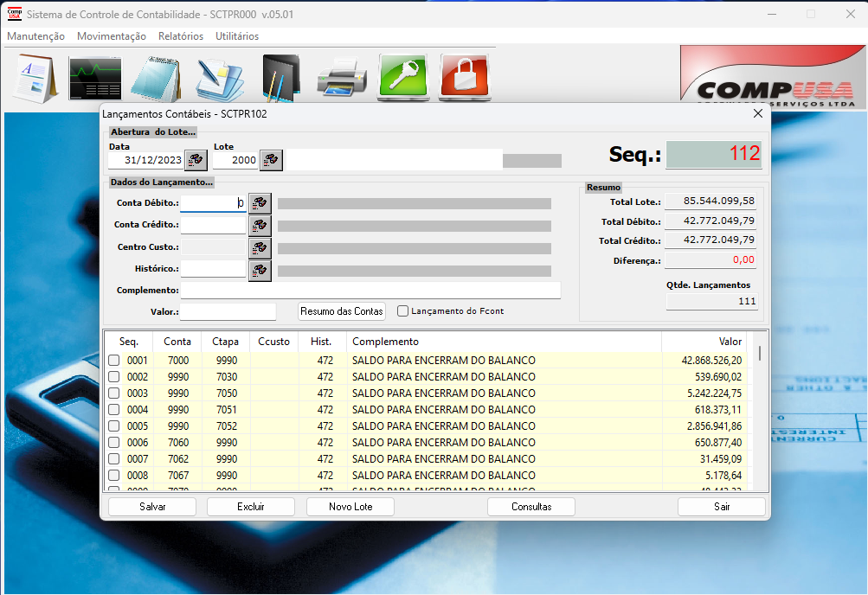Tick the checkbox for row 0006
Screen dimensions: 868x595
[x=114, y=443]
